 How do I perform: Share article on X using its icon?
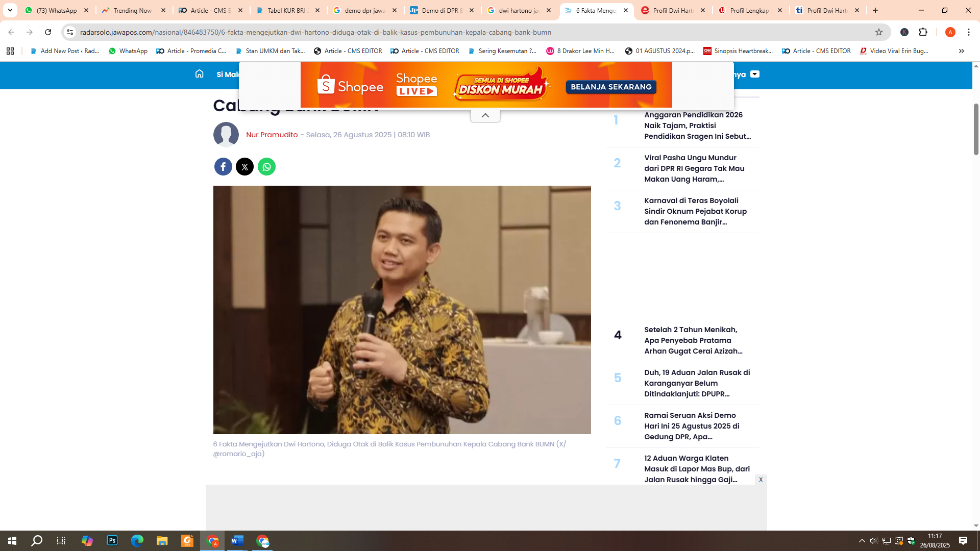pyautogui.click(x=244, y=166)
